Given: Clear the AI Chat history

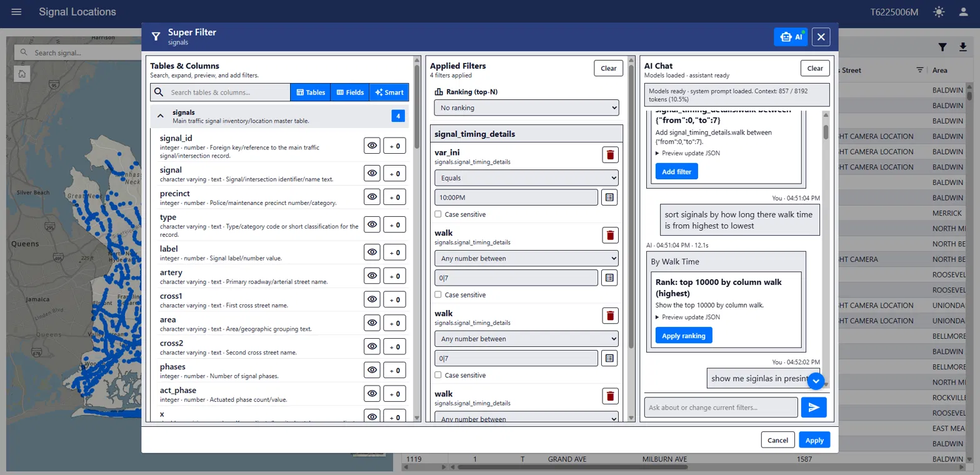Looking at the screenshot, I should [815, 68].
